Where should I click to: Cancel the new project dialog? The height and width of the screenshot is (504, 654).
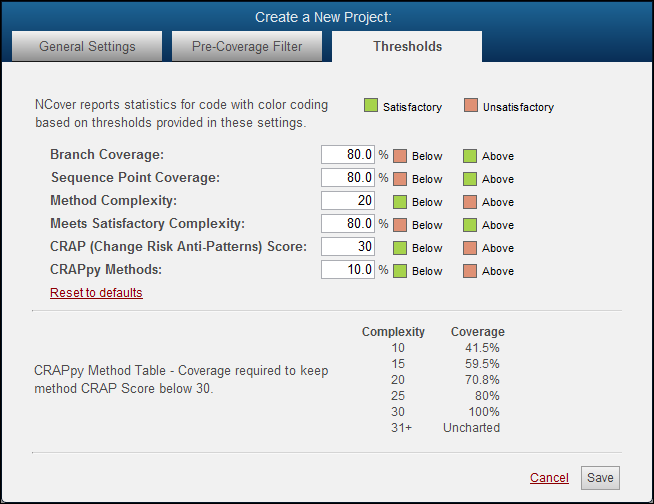pyautogui.click(x=549, y=478)
